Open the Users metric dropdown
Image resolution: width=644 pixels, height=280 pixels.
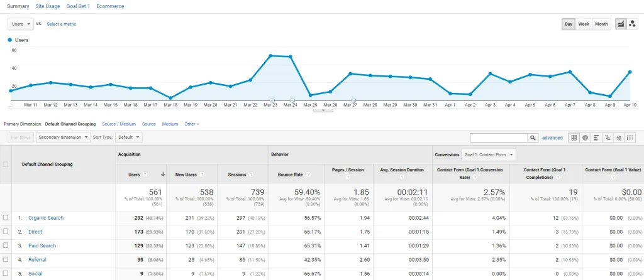(x=21, y=24)
